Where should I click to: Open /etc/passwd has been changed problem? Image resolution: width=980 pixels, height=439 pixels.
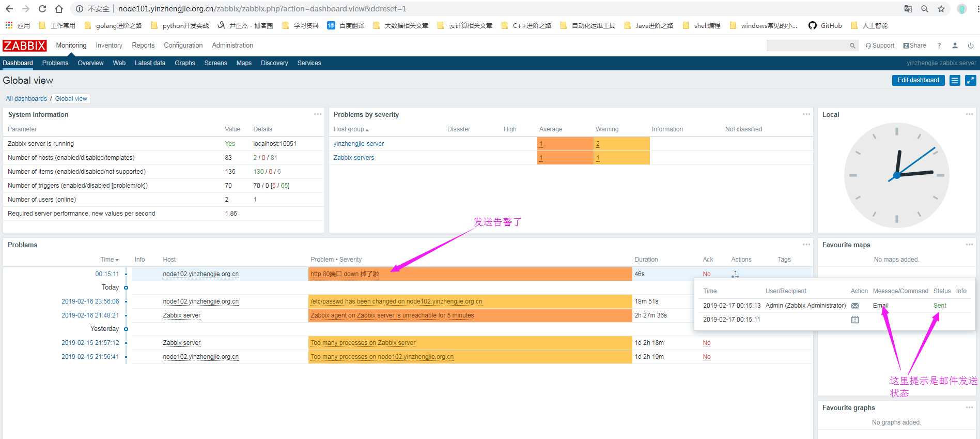(x=396, y=301)
